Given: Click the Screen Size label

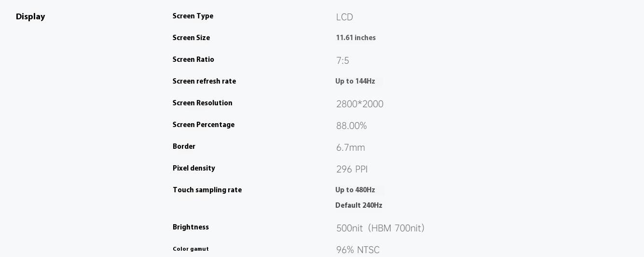Looking at the screenshot, I should click(191, 38).
